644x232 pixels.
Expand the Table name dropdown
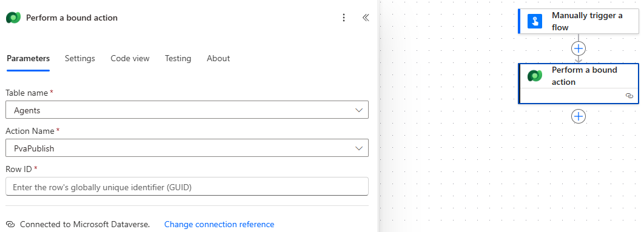[187, 110]
